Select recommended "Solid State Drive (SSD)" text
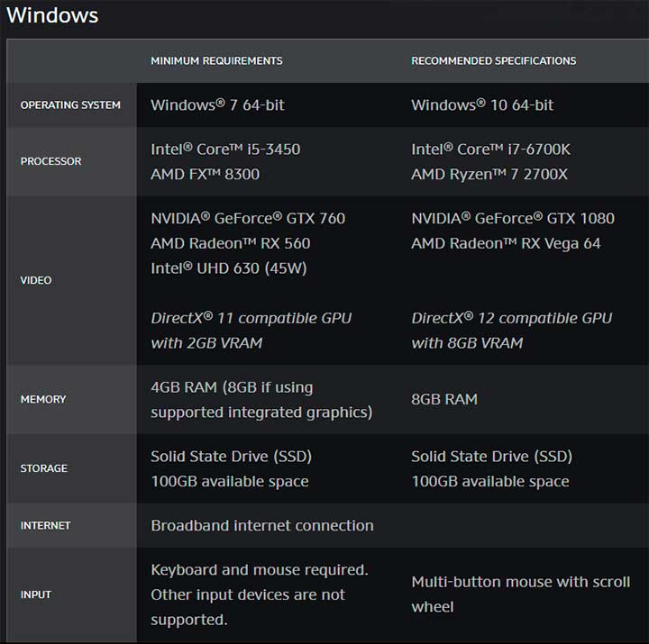Viewport: 649px width, 644px height. coord(492,457)
